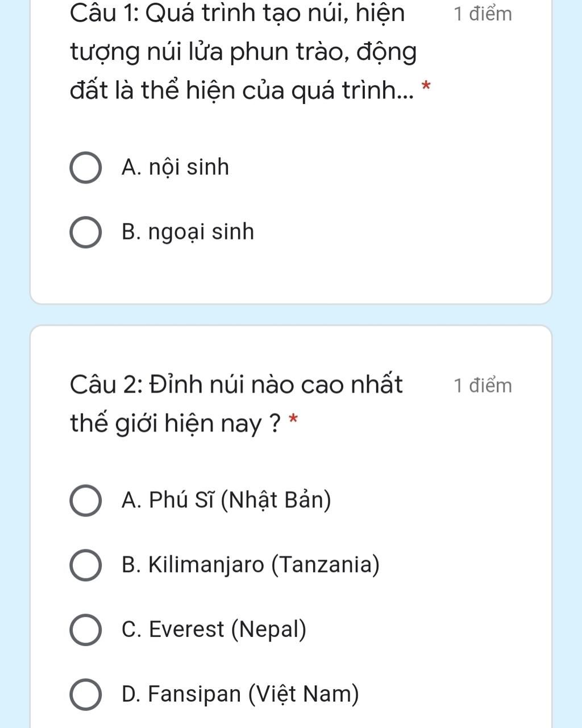
Task: Pick radio circle for C. Everest (Nepal)
Action: (86, 630)
